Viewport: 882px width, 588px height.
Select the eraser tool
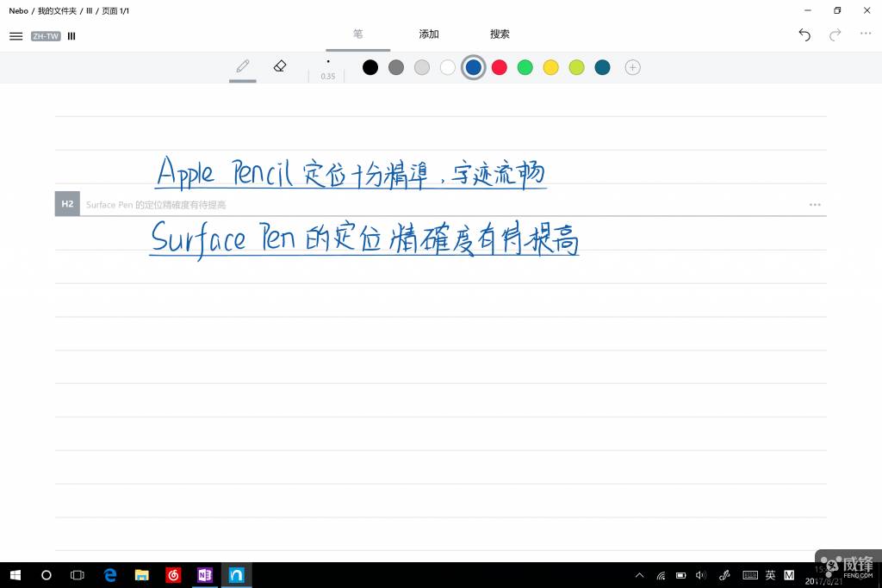point(280,66)
